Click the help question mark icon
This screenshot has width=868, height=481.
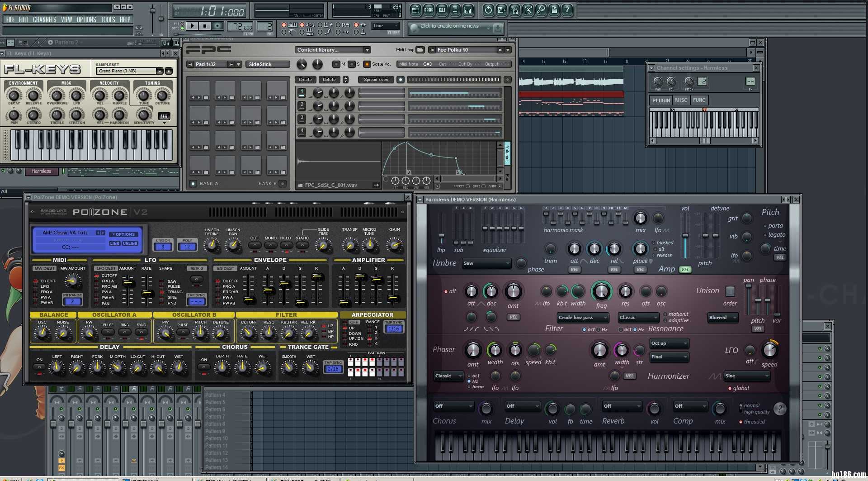567,10
